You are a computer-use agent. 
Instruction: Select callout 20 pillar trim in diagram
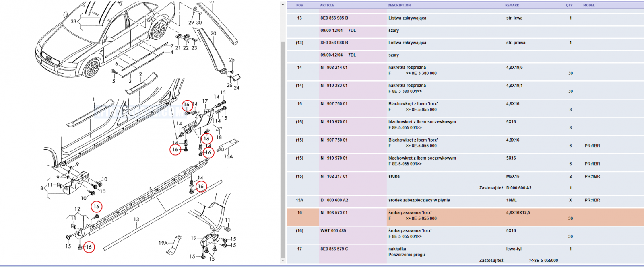(x=213, y=34)
